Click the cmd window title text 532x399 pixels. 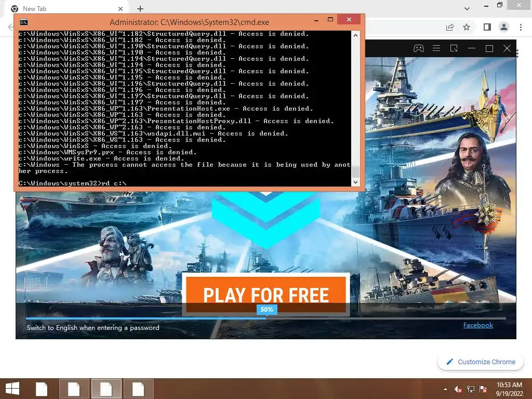coord(189,22)
